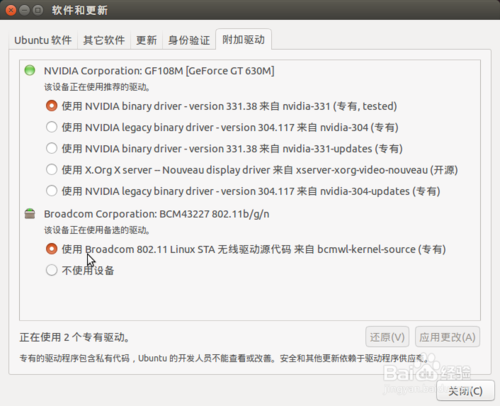Select the 不使用设备 option
This screenshot has height=406, width=500.
tap(80, 270)
